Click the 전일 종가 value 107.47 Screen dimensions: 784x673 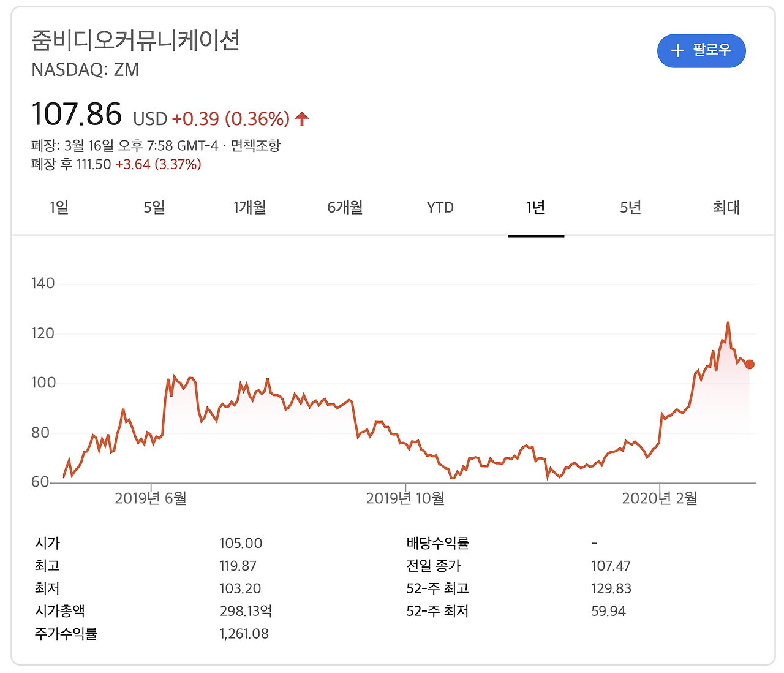point(611,566)
